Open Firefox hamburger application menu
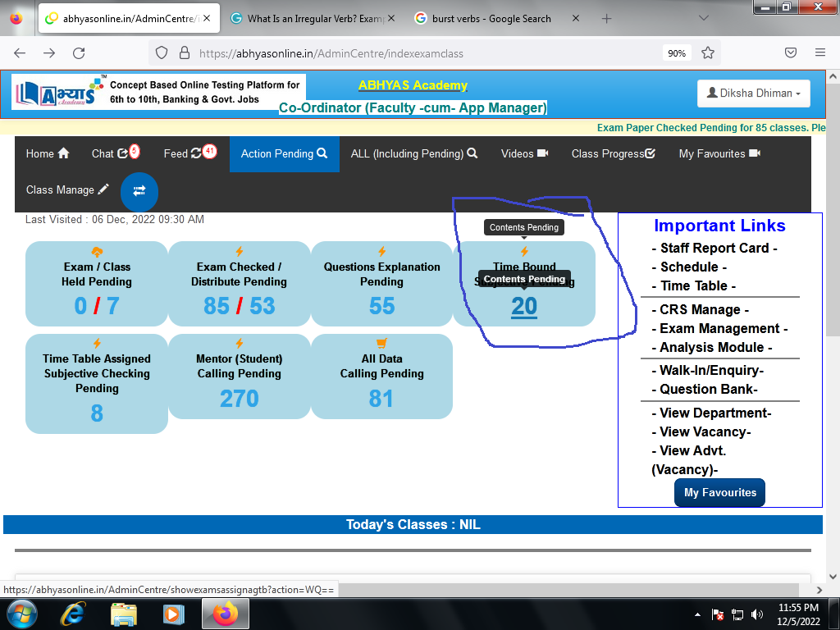840x630 pixels. (x=819, y=52)
